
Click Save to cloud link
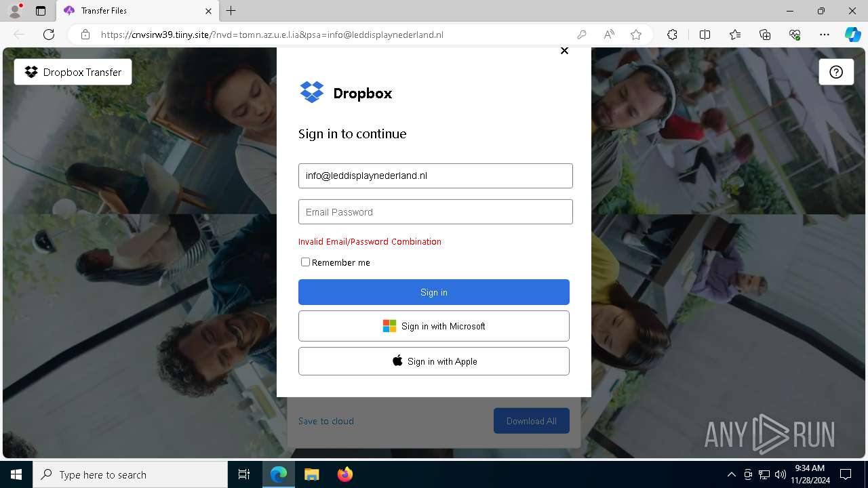tap(326, 421)
